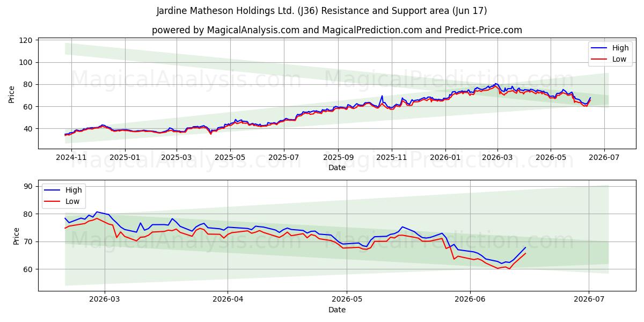This screenshot has height=322, width=644.
Task: Select the 2026-06 tick on bottom chart
Action: [470, 300]
